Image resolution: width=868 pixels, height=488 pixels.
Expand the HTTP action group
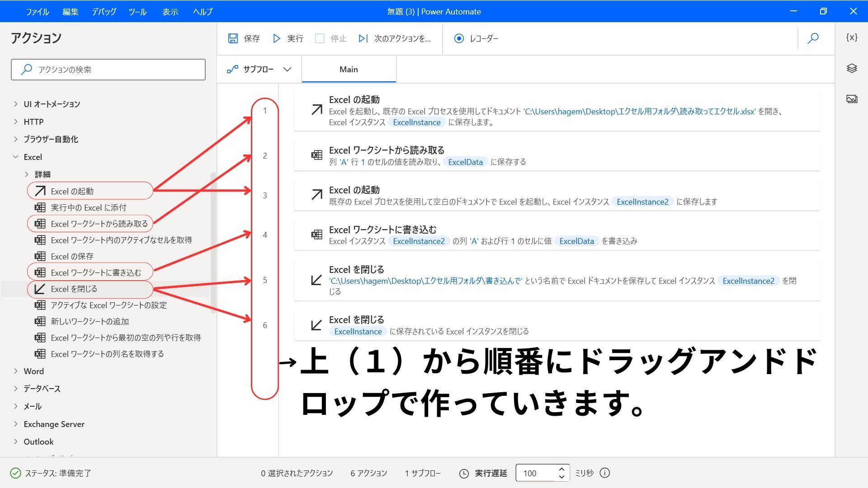click(x=15, y=122)
